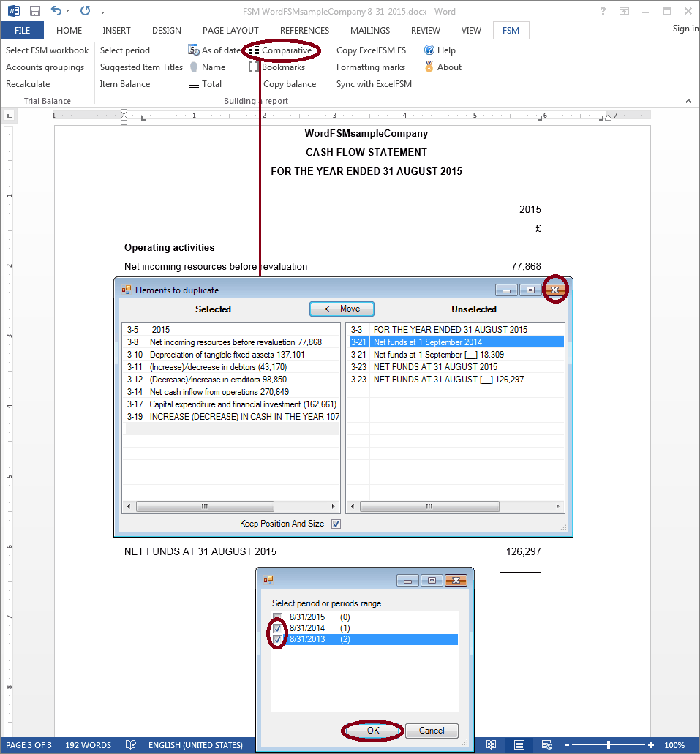Select row 3-5 2015 in Selected list

[231, 329]
